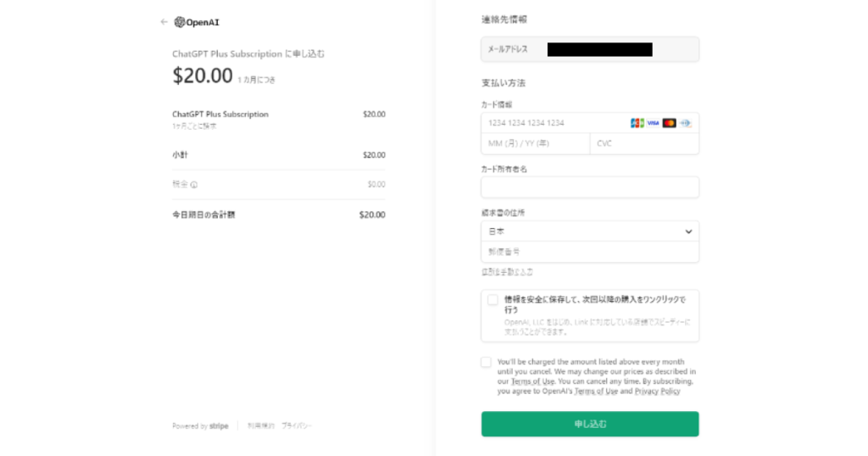Image resolution: width=868 pixels, height=456 pixels.
Task: Check the monthly charge agreement box
Action: coord(486,362)
